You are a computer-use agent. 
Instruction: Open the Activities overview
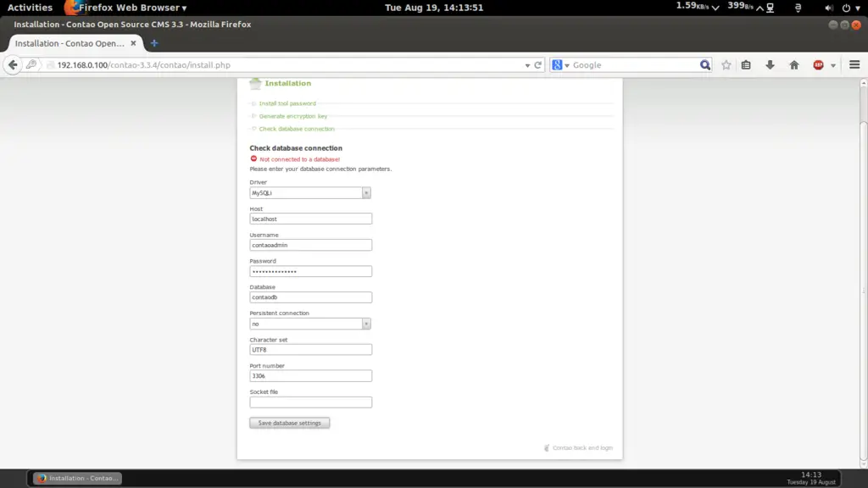click(30, 8)
